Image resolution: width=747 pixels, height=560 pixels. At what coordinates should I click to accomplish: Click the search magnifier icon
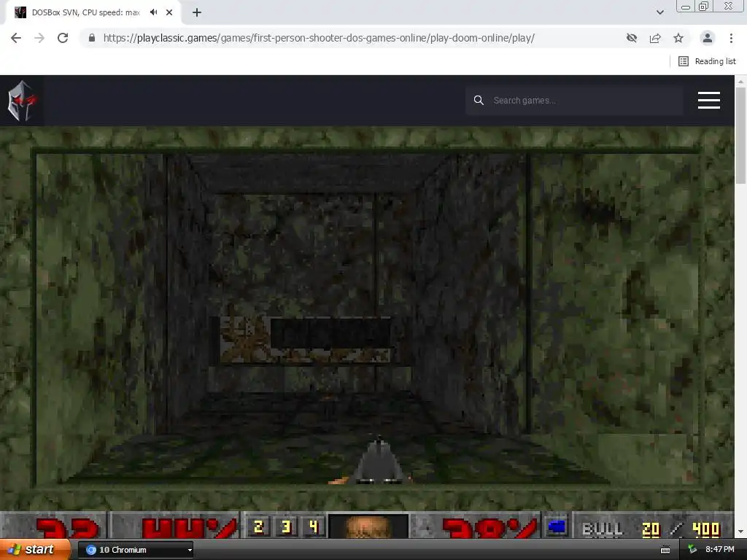pyautogui.click(x=479, y=101)
